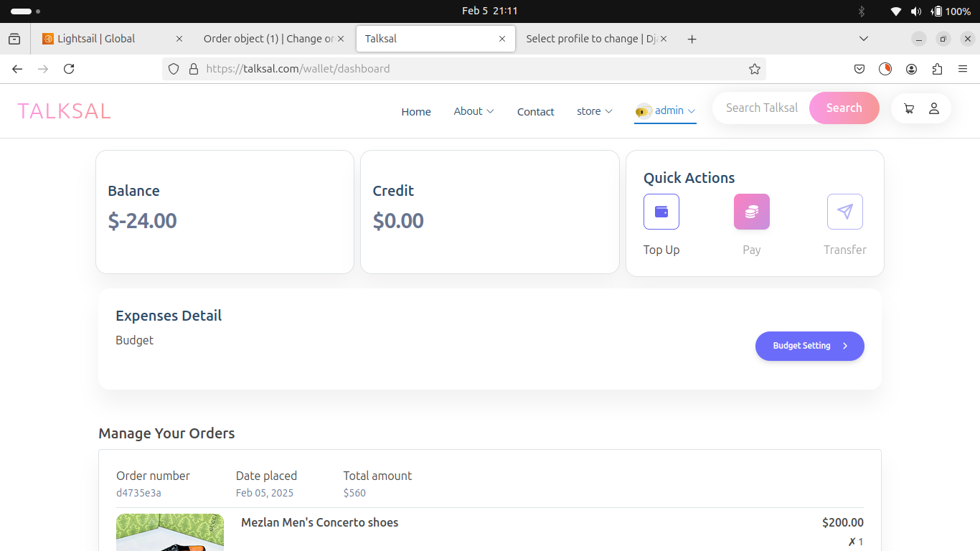Image resolution: width=980 pixels, height=551 pixels.
Task: Close the Order object (1) tab
Action: coord(341,39)
